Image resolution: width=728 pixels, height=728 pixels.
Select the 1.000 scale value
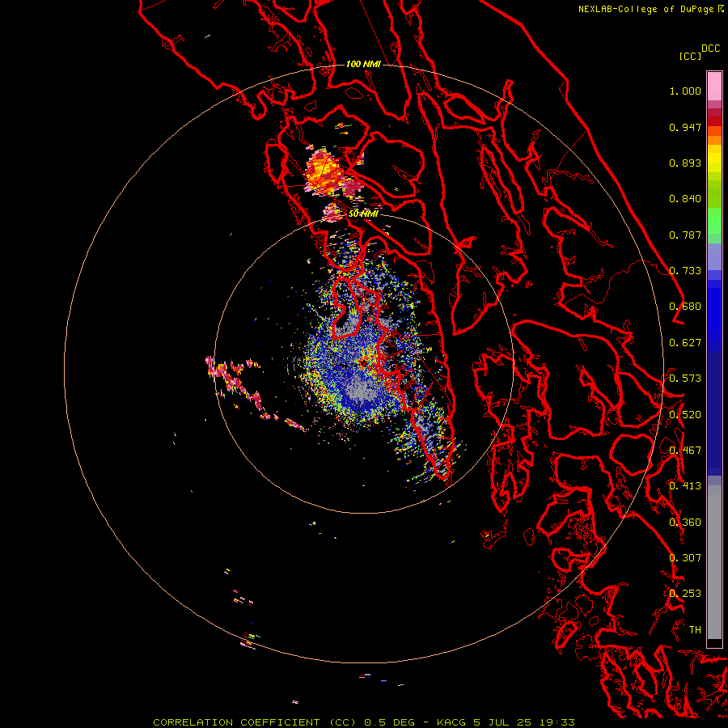tap(685, 91)
